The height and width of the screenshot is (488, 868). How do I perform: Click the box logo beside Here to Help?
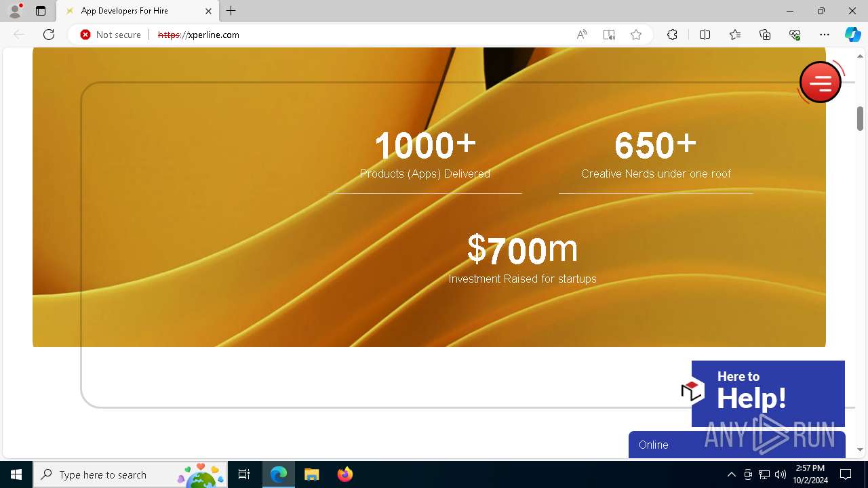[x=693, y=391]
